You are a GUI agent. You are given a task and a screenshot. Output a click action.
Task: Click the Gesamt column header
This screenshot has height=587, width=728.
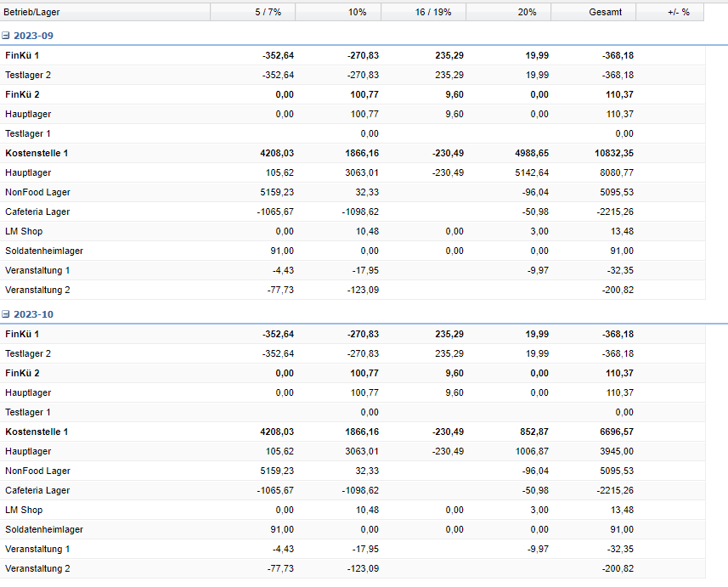(593, 12)
